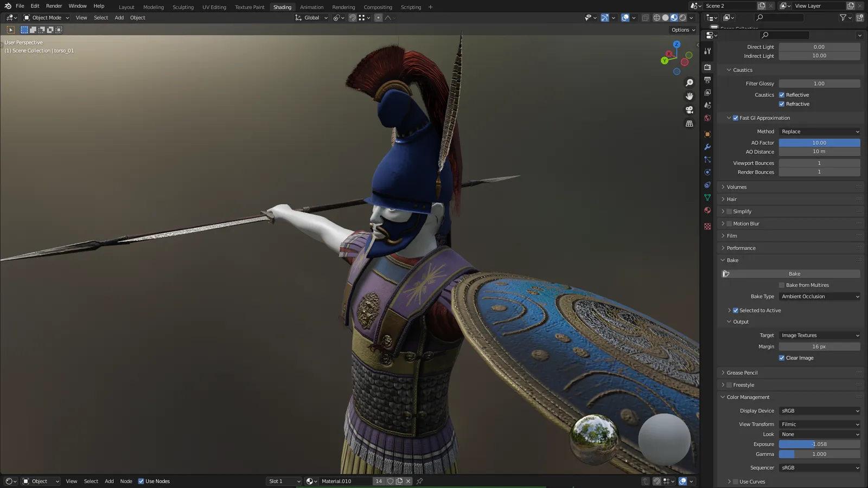Disable Reflective caustics checkbox
Image resolution: width=868 pixels, height=488 pixels.
782,95
